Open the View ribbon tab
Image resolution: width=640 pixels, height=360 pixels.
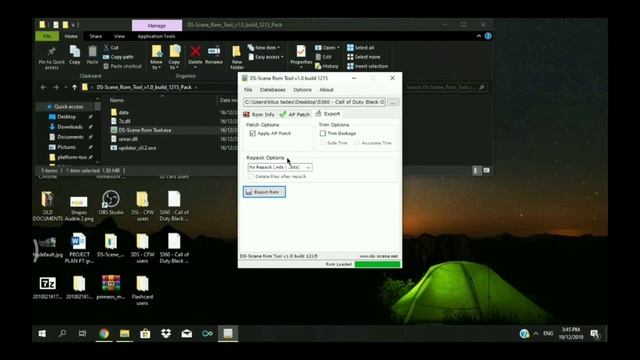pyautogui.click(x=119, y=36)
